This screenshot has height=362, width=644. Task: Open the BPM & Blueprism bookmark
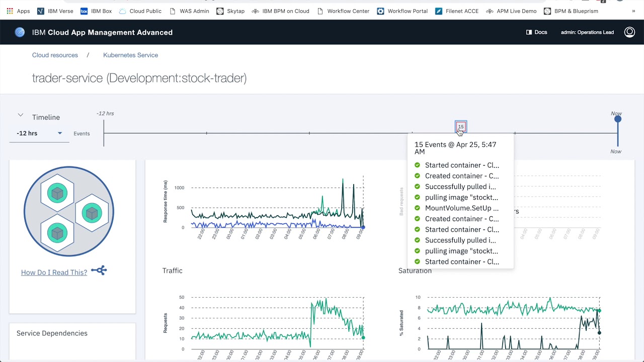point(571,11)
